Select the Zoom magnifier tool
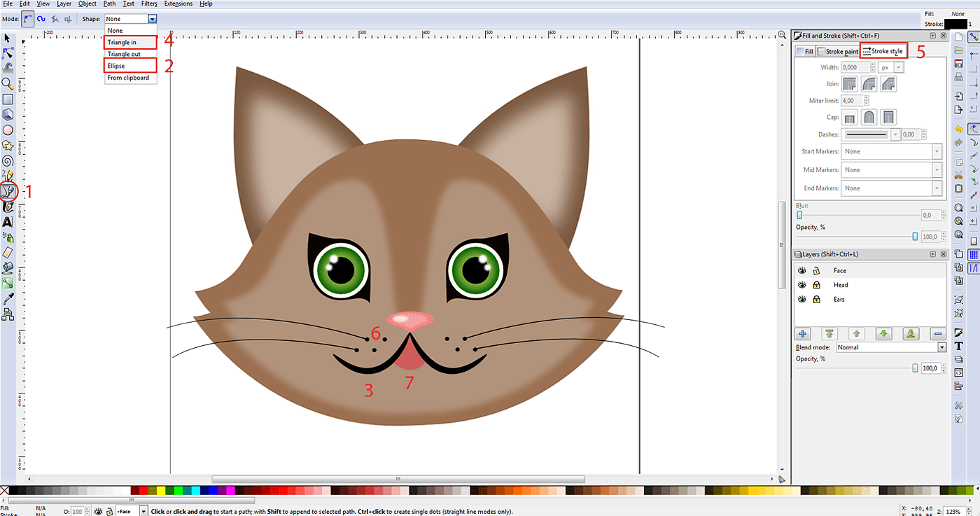The height and width of the screenshot is (516, 980). [8, 83]
